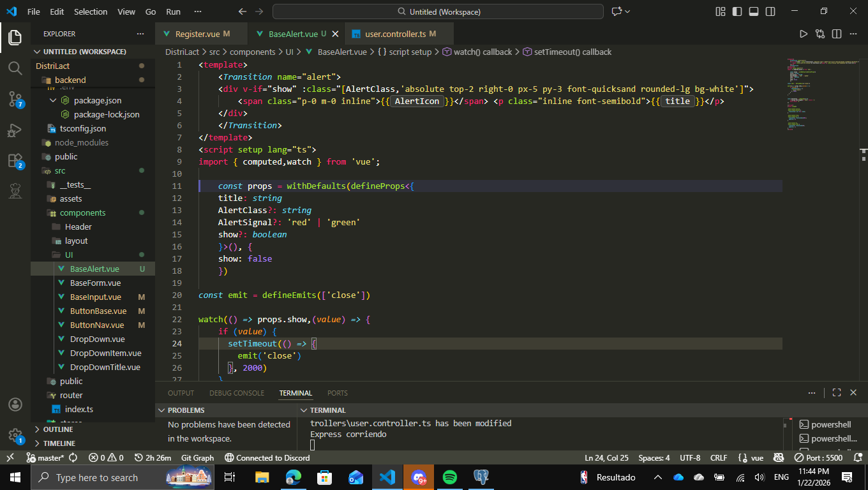Click the Port : 5500 status button
This screenshot has height=490, width=868.
tap(818, 457)
